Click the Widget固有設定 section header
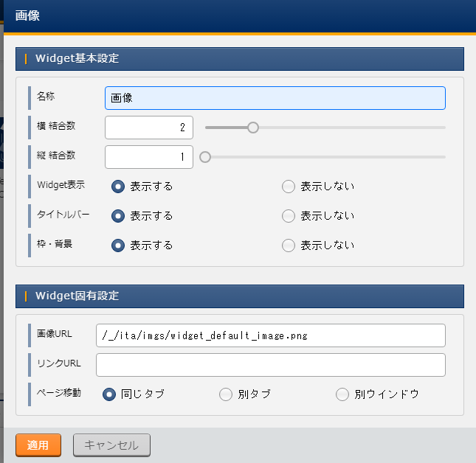476x463 pixels. point(239,296)
